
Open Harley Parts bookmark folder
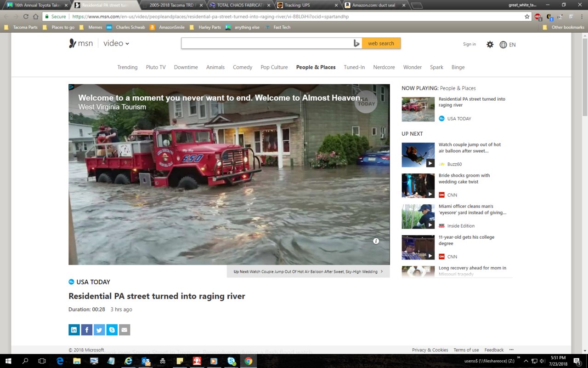coord(206,27)
